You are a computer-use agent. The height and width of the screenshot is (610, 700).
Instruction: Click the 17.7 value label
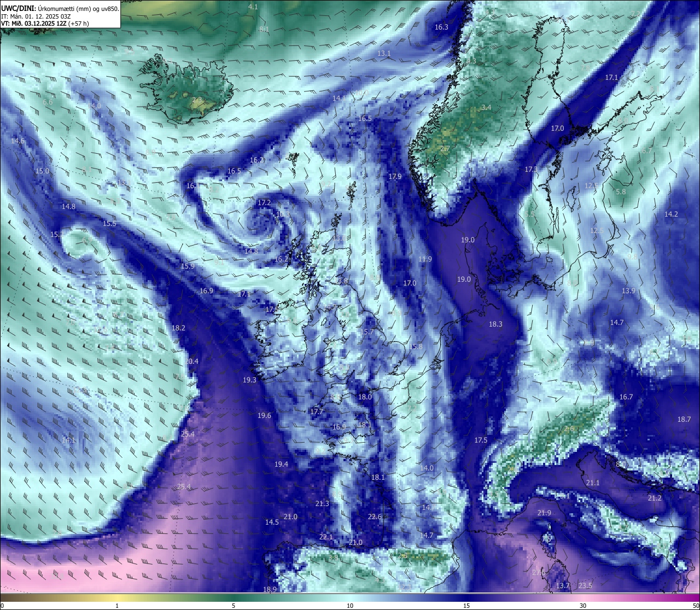pyautogui.click(x=317, y=411)
